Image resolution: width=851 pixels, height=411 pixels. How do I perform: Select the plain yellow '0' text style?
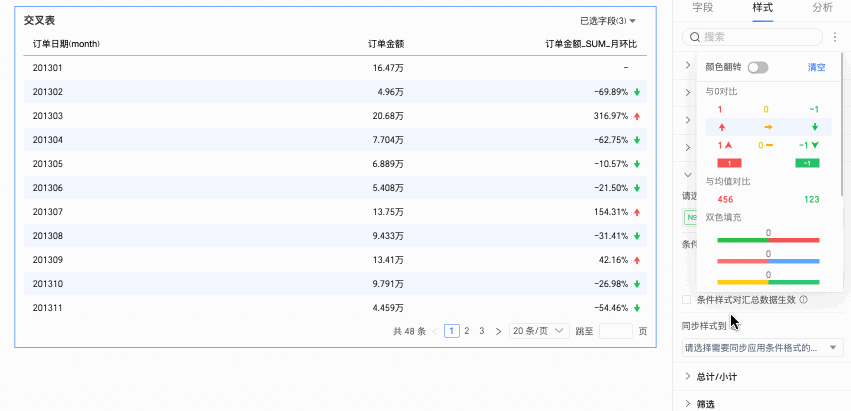[766, 109]
